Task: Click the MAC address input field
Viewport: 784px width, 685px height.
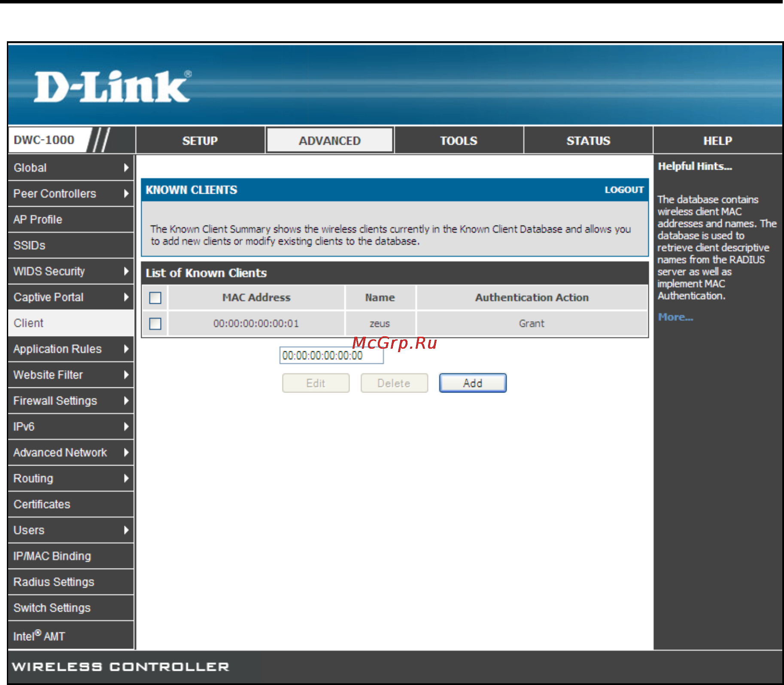Action: click(331, 356)
